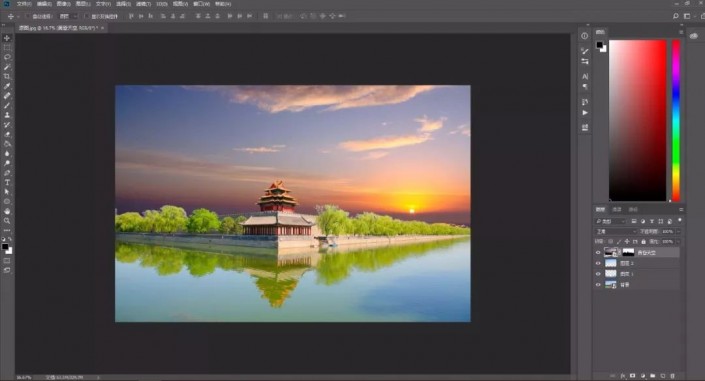Open the 编辑 Edit menu

coord(44,4)
